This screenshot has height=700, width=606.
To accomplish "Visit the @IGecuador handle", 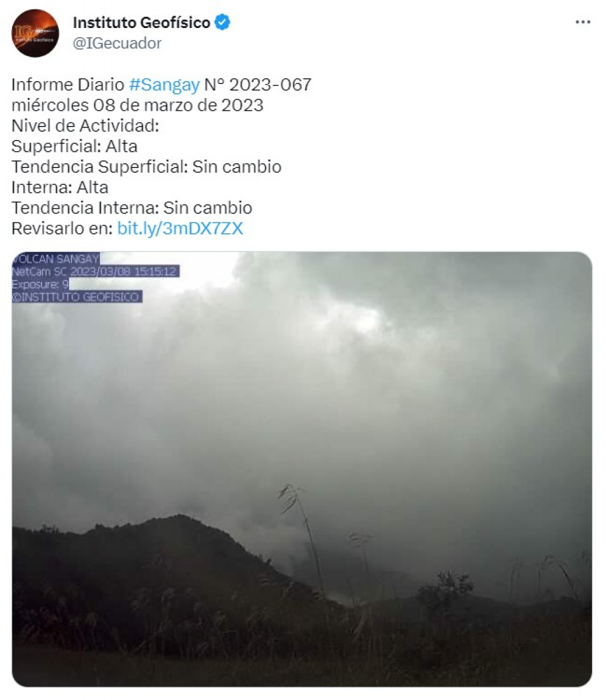I will click(117, 43).
